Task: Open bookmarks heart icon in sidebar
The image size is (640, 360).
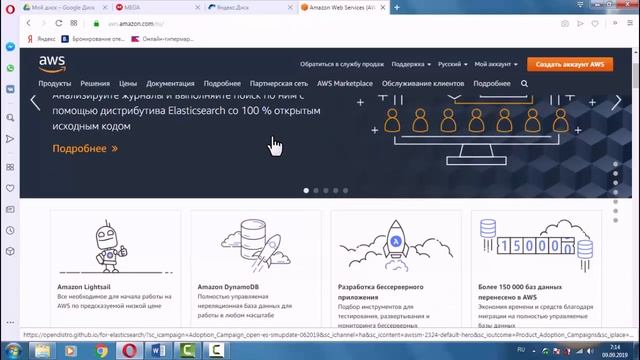Action: pos(10,188)
